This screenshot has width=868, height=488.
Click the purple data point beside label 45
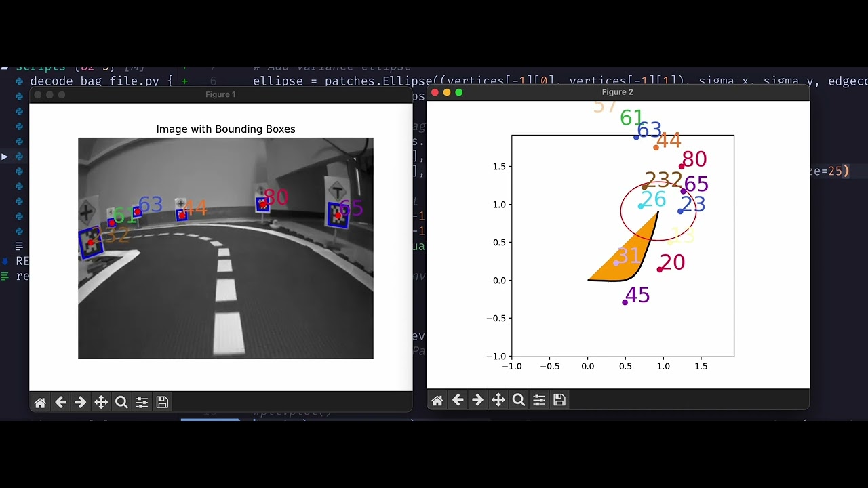625,302
